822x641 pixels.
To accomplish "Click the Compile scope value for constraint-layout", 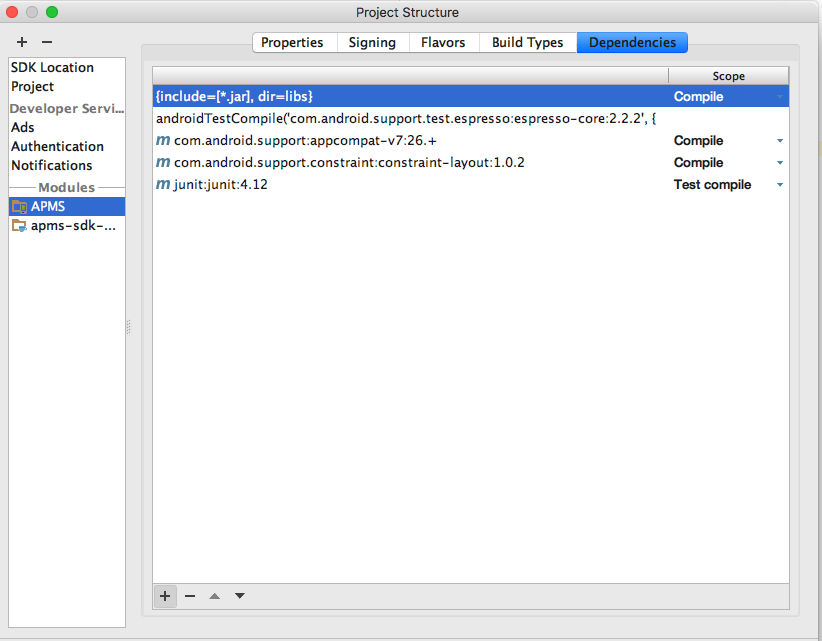I will point(698,162).
